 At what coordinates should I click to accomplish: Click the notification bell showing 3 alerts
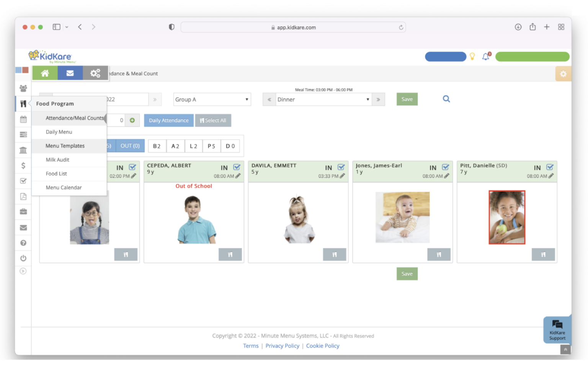[x=486, y=56]
